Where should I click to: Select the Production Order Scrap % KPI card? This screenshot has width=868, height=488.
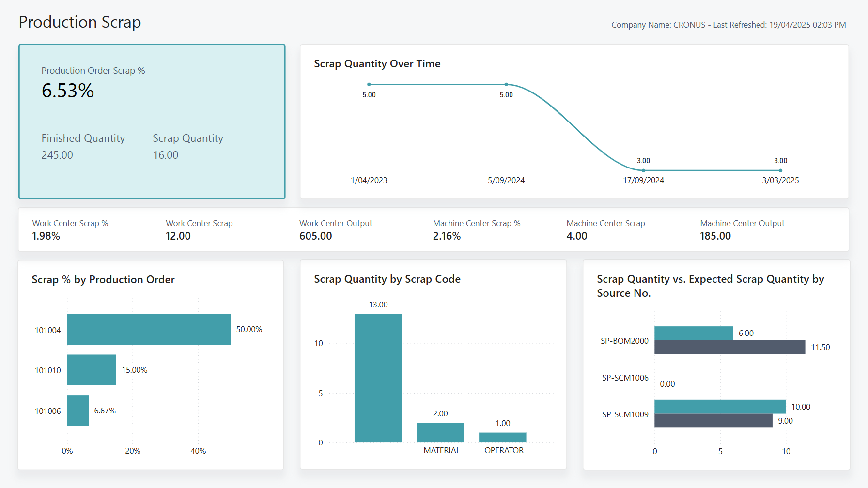pos(152,121)
